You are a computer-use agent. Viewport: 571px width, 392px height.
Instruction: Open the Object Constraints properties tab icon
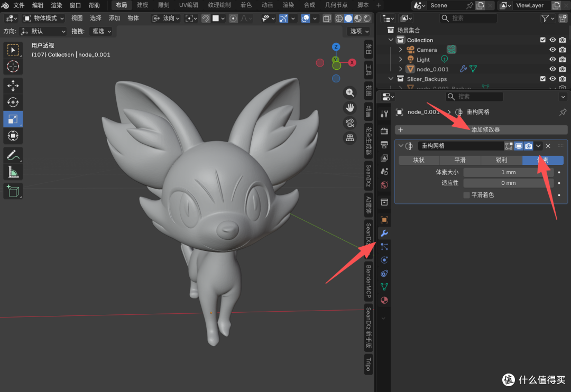click(x=384, y=273)
